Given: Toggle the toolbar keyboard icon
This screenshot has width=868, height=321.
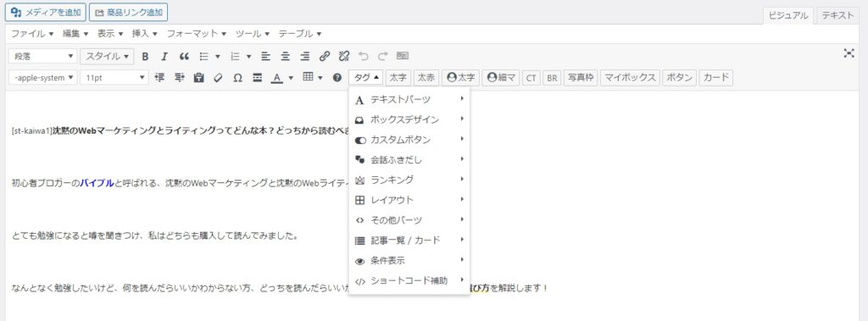Looking at the screenshot, I should 403,57.
